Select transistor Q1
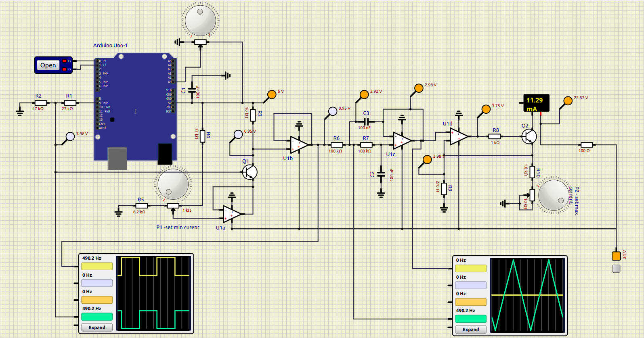Screen dimensions: 644x338 coord(250,172)
